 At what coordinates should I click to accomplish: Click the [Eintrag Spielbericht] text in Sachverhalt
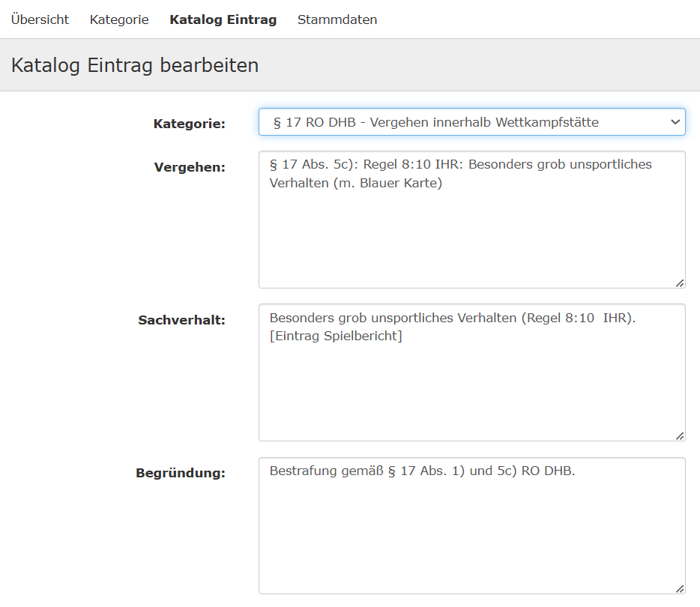point(336,336)
